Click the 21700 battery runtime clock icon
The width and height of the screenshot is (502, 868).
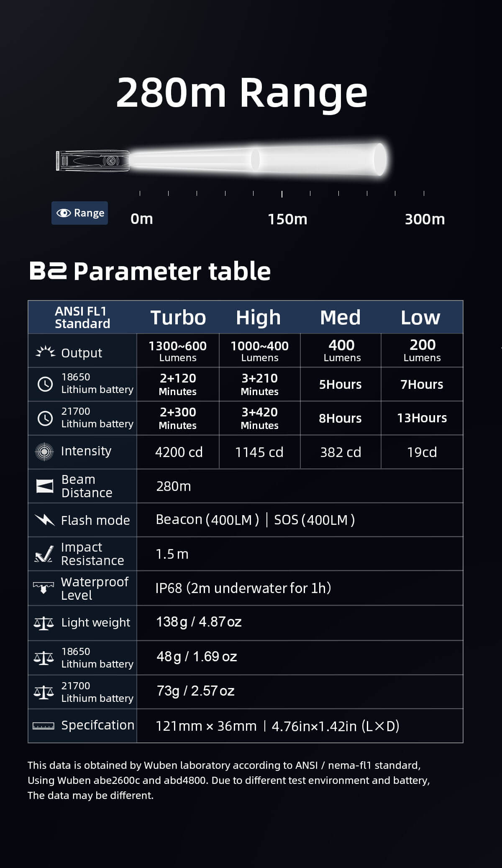(x=45, y=418)
